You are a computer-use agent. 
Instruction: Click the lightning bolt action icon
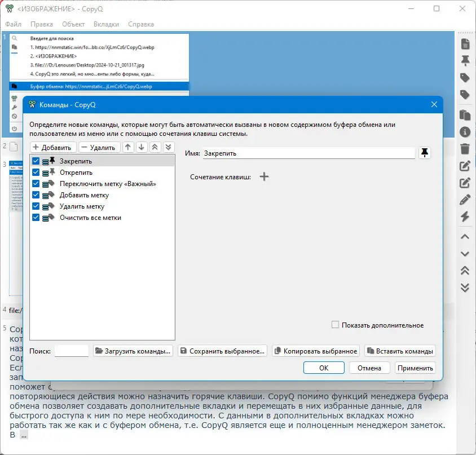465,217
